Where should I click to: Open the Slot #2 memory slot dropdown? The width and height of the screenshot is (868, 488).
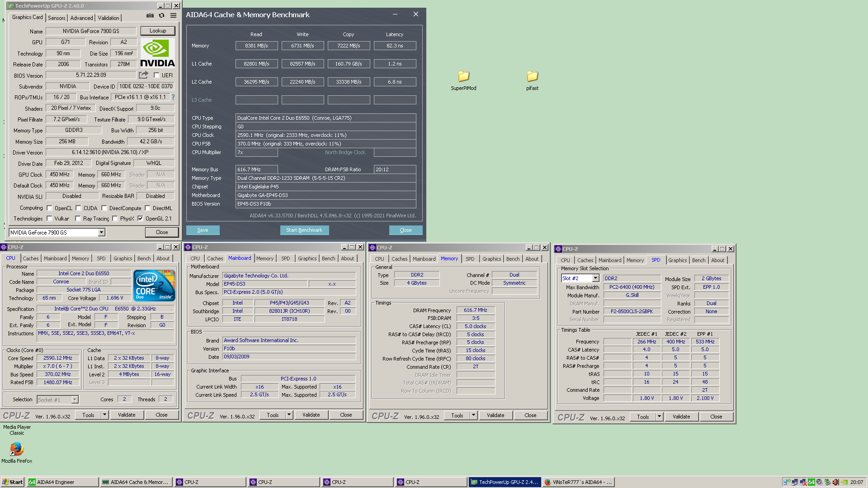click(x=595, y=278)
